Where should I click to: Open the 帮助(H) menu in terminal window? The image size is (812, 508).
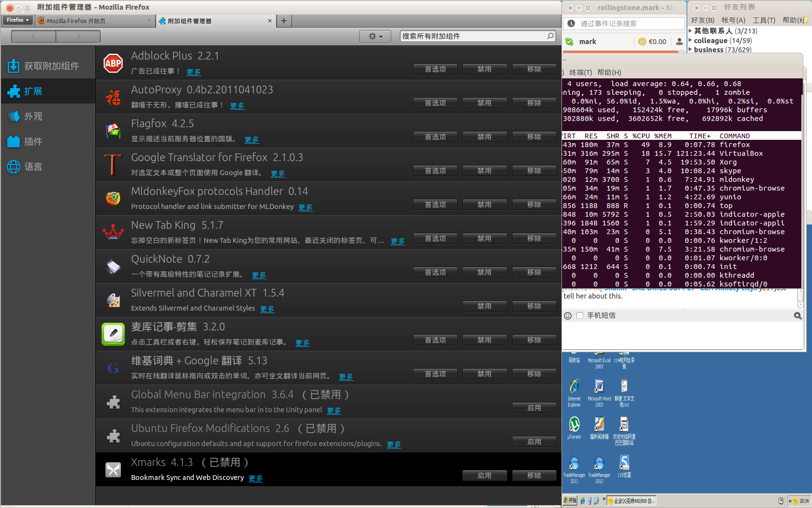tap(609, 72)
